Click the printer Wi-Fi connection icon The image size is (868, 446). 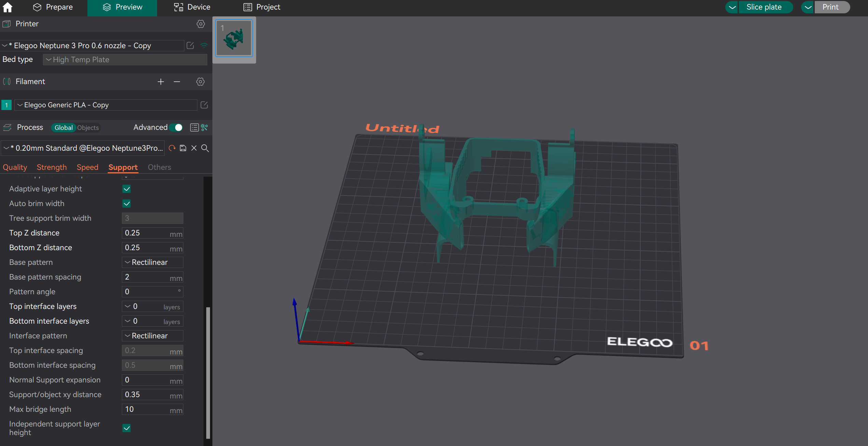[x=204, y=45]
